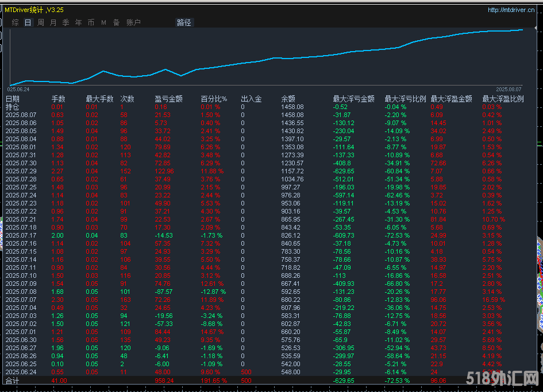Click the 路径 path button
The width and height of the screenshot is (543, 392).
tap(184, 22)
